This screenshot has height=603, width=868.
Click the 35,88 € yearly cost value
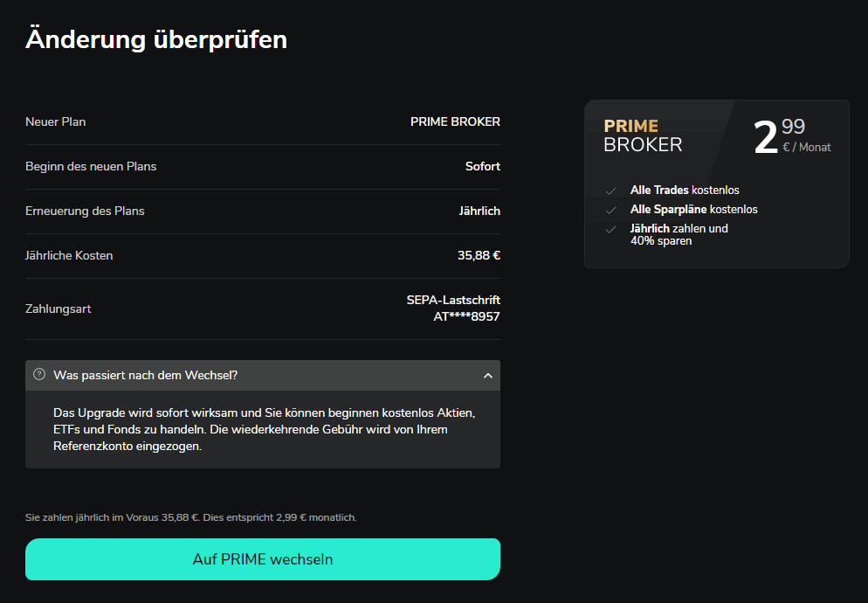(479, 255)
